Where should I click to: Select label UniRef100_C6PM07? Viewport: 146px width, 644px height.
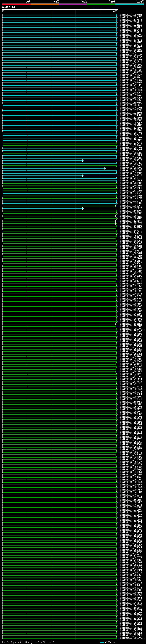pos(131,454)
